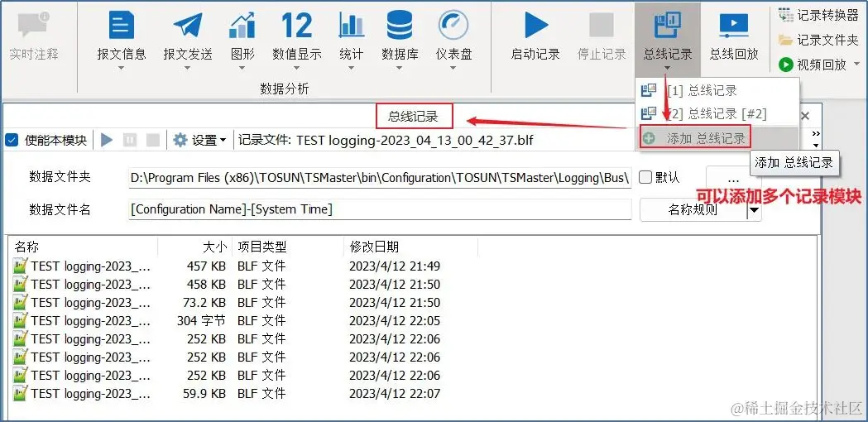Open the 图形 graphics chart icon

point(242,26)
